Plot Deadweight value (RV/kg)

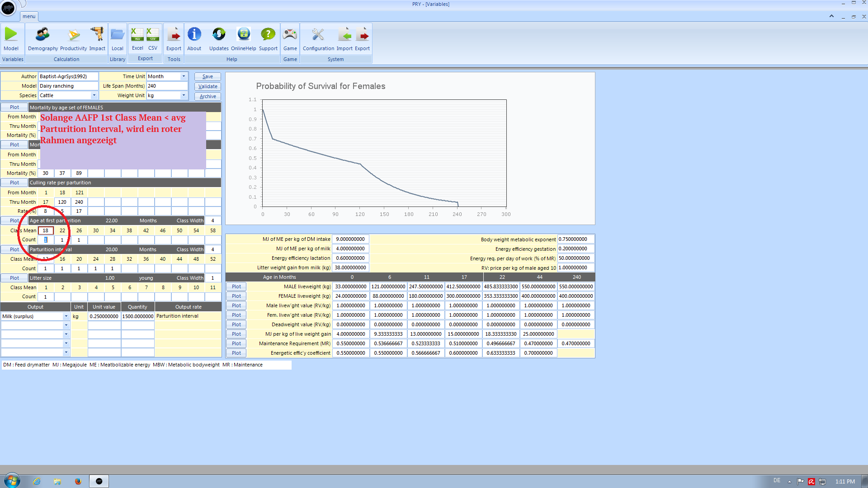click(x=236, y=324)
